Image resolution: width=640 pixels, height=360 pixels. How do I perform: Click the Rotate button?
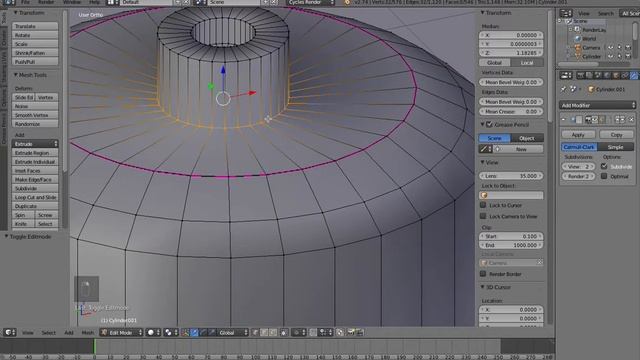tap(35, 35)
